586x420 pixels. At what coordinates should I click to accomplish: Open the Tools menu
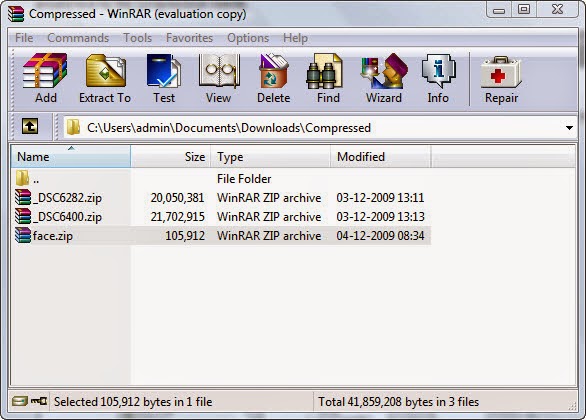point(138,38)
